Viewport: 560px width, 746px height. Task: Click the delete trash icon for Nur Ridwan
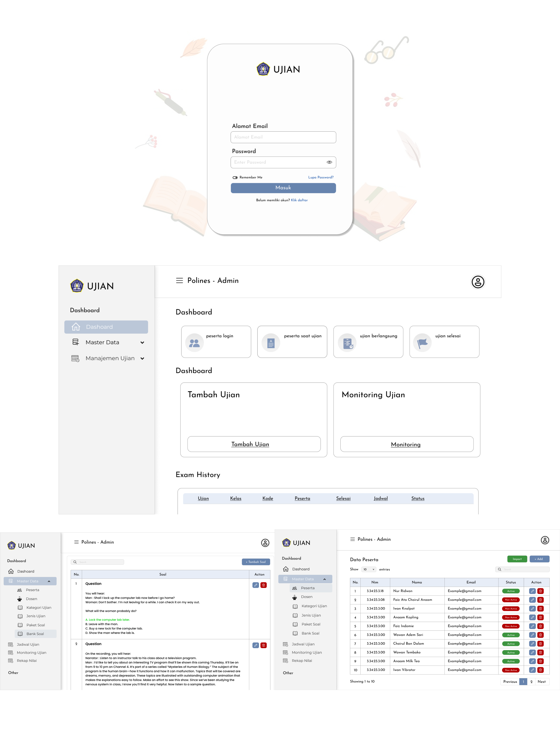(x=540, y=591)
